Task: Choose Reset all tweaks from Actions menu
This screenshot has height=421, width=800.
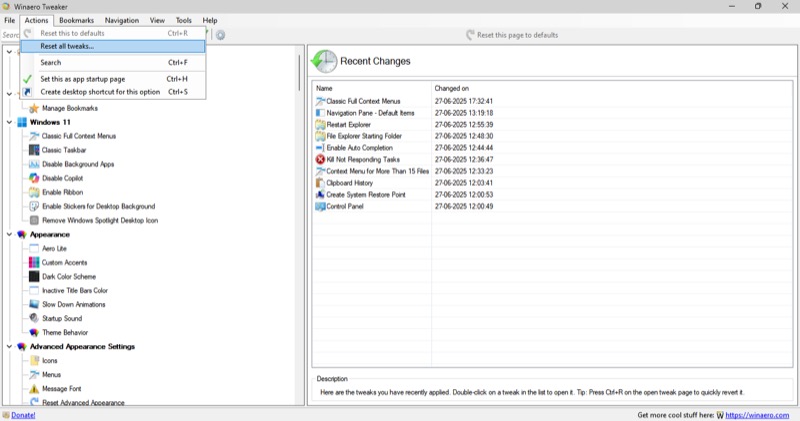Action: click(x=113, y=46)
